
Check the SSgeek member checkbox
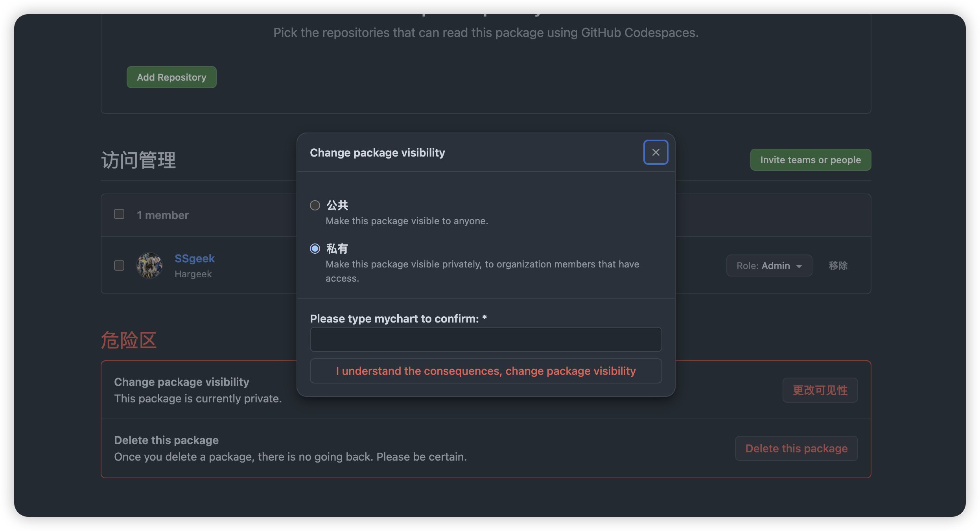tap(119, 265)
